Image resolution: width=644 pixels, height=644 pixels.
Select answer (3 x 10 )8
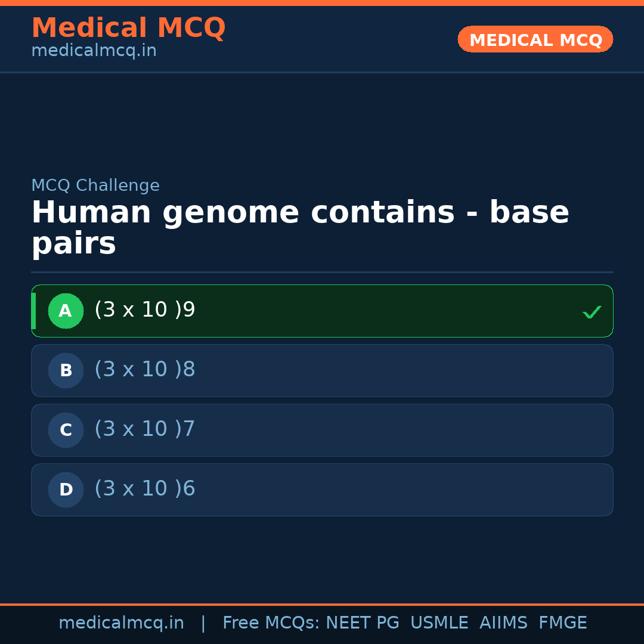(145, 370)
